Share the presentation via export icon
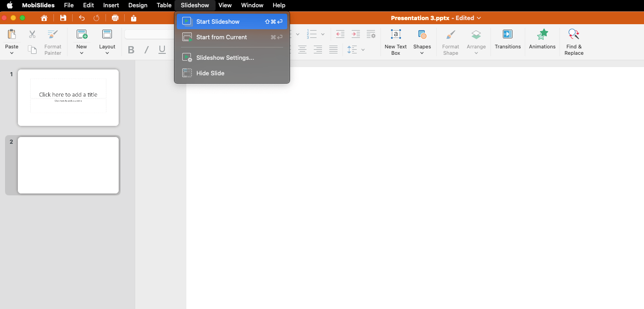 pos(134,18)
